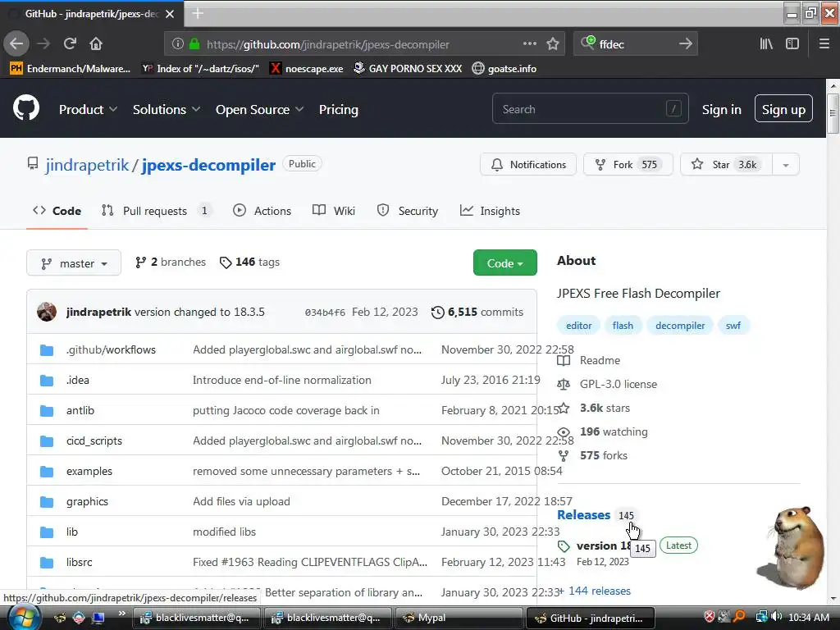The height and width of the screenshot is (630, 840).
Task: Go to GitHub home via the Octocat logo
Action: (x=26, y=107)
